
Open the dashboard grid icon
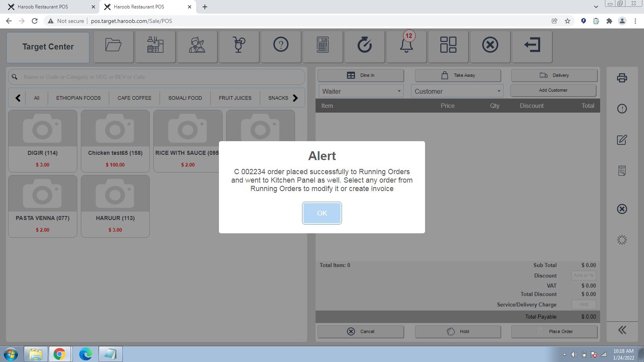(x=448, y=47)
